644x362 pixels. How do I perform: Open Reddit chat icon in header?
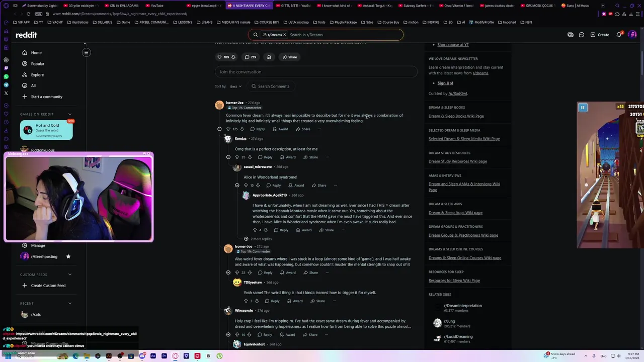click(x=581, y=35)
